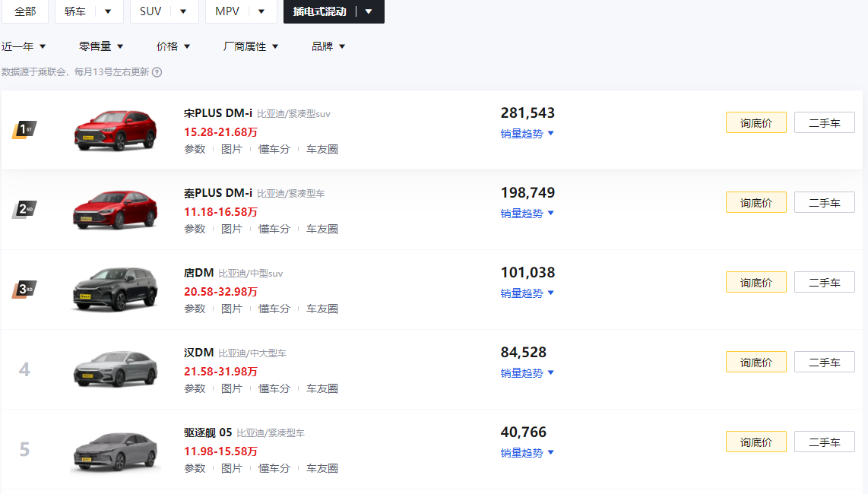The height and width of the screenshot is (494, 868).
Task: Open 车友圈 for 秦PLUS DM-i
Action: [322, 229]
